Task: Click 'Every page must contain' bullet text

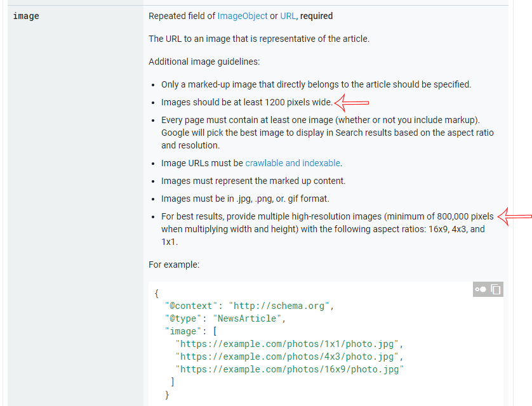Action: point(328,133)
